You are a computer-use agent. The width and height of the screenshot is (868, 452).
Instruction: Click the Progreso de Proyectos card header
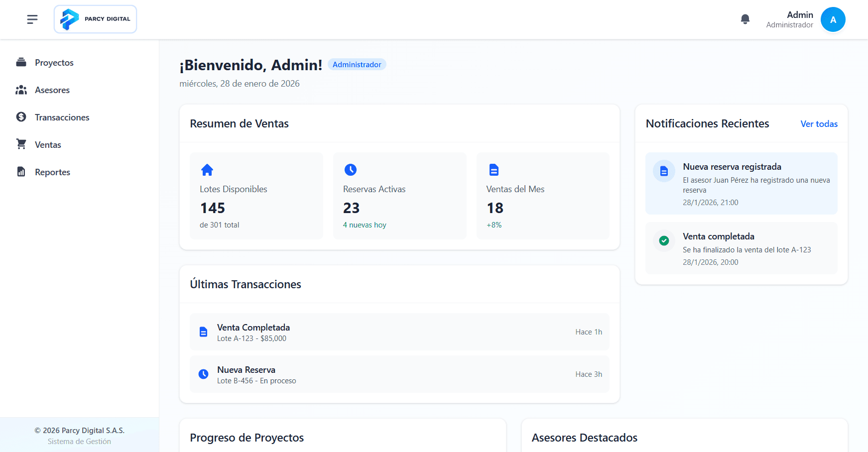pyautogui.click(x=247, y=438)
